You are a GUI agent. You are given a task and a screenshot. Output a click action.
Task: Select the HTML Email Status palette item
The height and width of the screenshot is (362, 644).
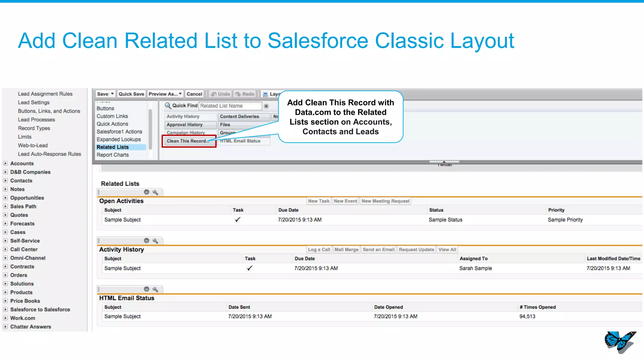pyautogui.click(x=244, y=141)
